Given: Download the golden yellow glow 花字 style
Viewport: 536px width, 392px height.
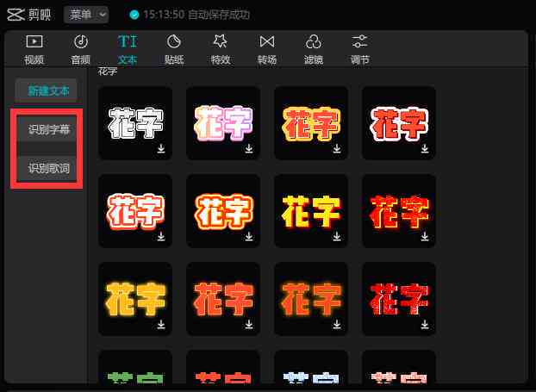Looking at the screenshot, I should coord(161,324).
